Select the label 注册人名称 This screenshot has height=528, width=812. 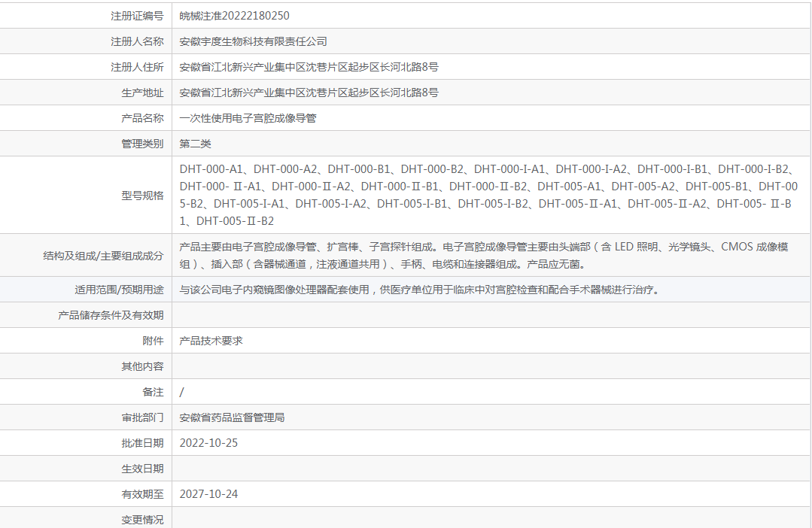(137, 41)
